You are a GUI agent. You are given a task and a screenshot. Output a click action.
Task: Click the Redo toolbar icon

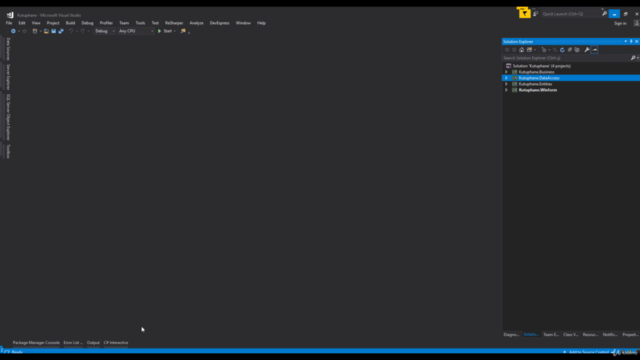point(83,31)
